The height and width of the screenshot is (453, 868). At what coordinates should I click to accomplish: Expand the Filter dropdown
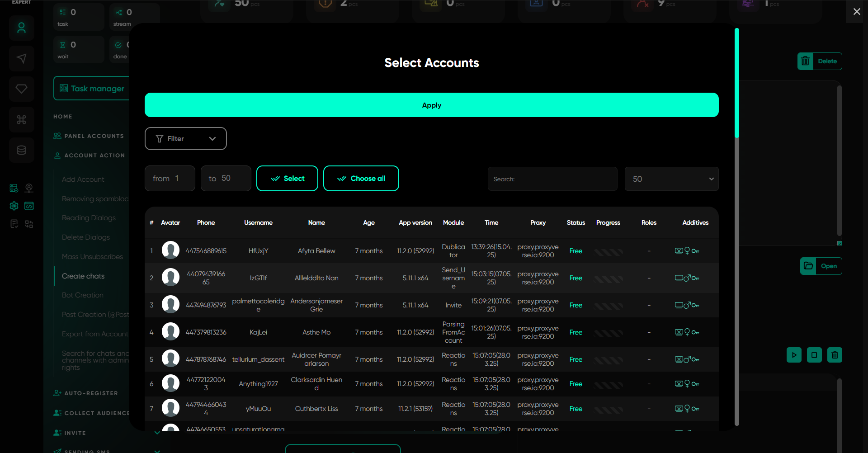185,139
